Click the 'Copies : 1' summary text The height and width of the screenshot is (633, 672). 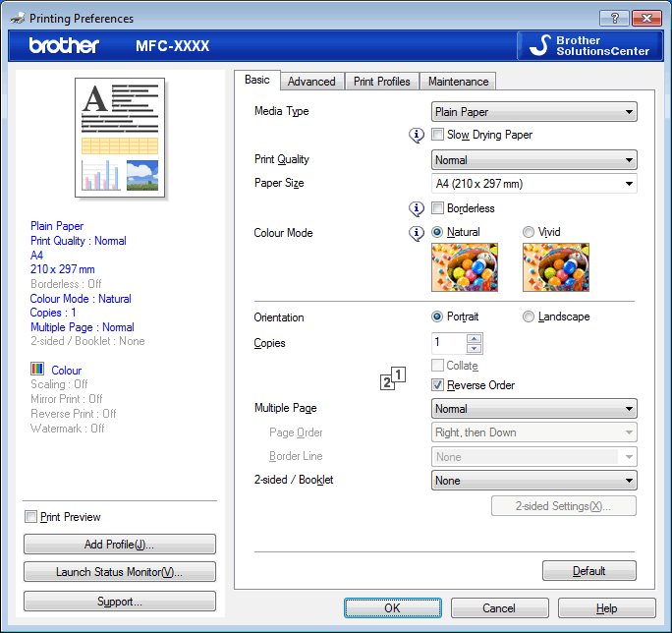point(53,313)
